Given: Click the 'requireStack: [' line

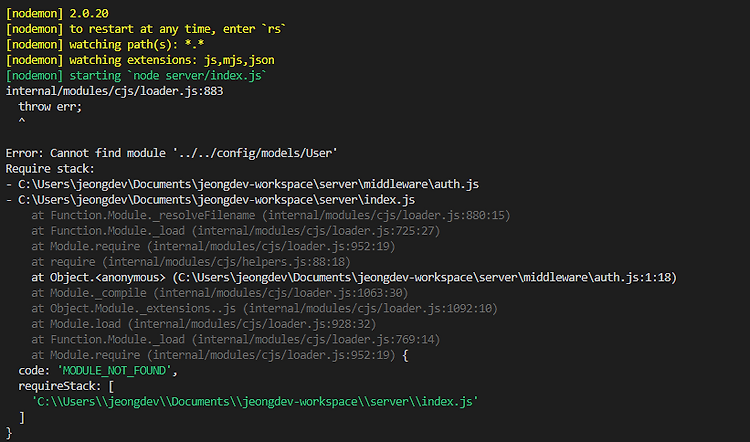Looking at the screenshot, I should (66, 386).
